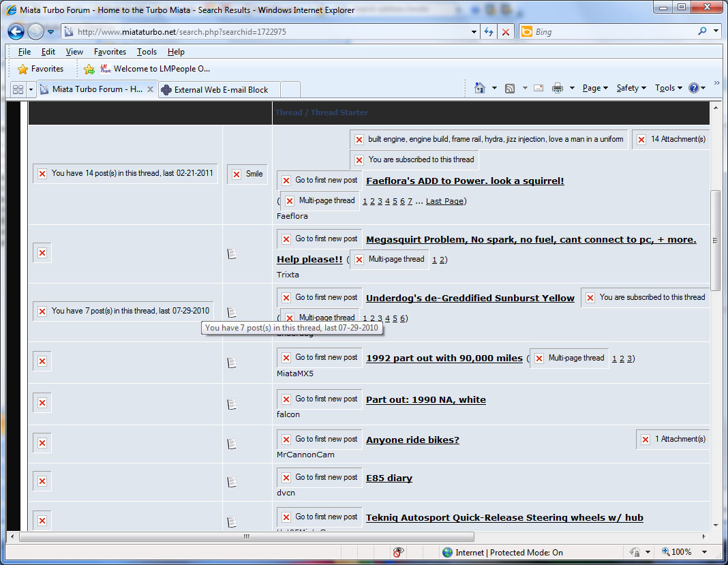
Task: Click the Add to Favorites Bar icon
Action: 89,69
